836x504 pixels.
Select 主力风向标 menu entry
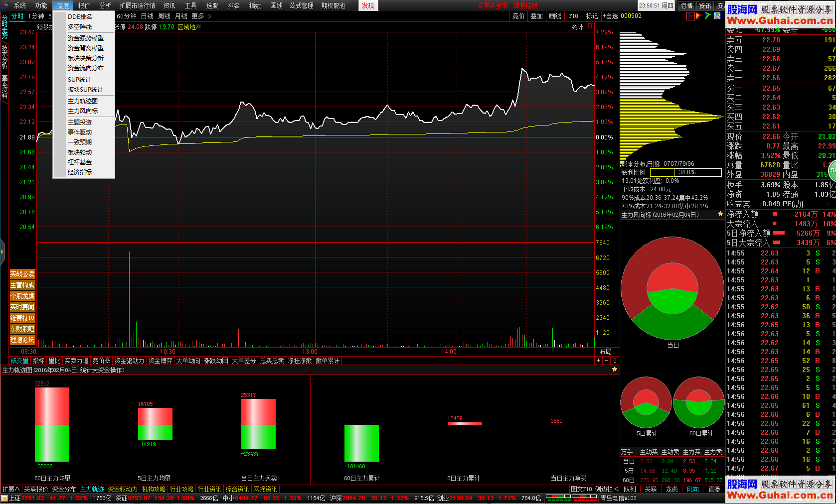84,111
